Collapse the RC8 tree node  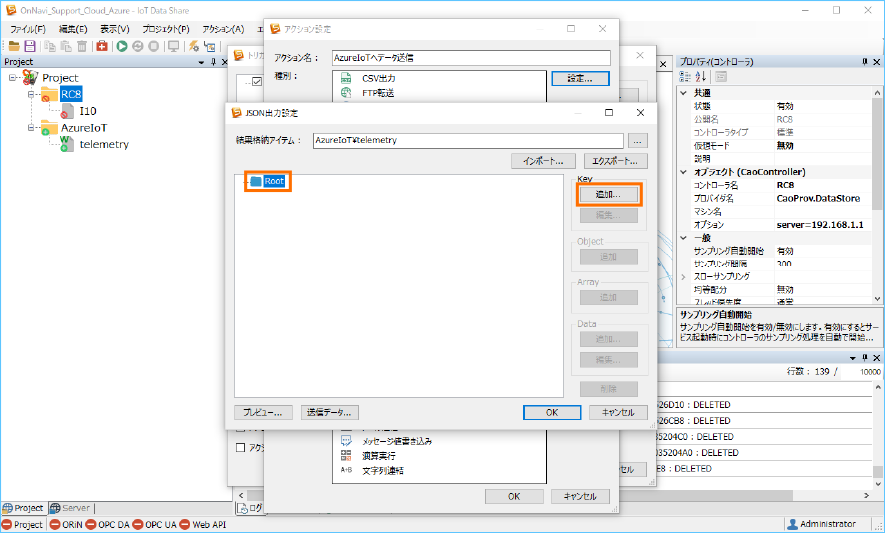(31, 95)
